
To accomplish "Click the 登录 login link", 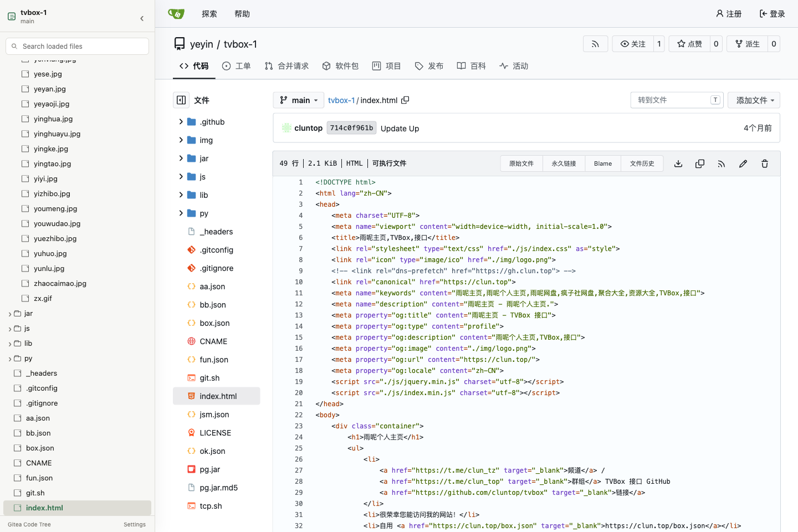I will [x=772, y=14].
